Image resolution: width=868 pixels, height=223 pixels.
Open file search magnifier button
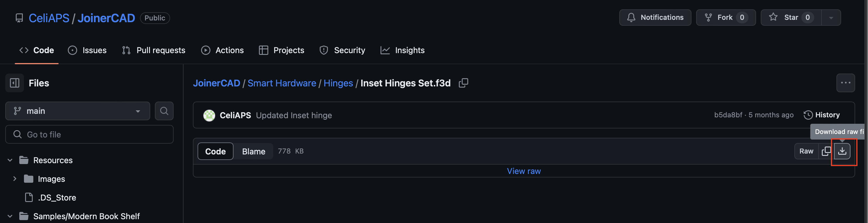click(164, 111)
